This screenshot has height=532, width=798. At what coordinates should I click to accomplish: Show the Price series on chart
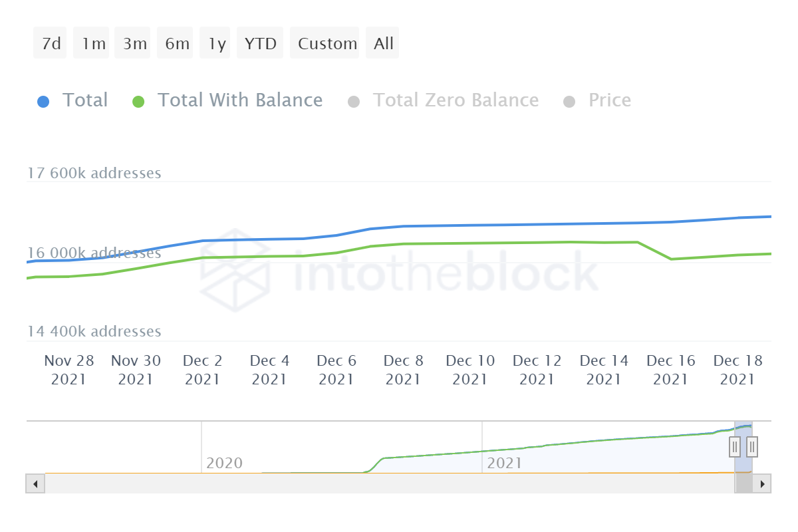tap(609, 100)
